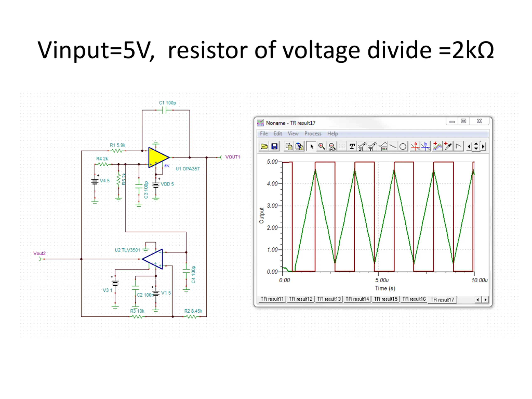Enable cursor 'a' on the graph
Image resolution: width=532 pixels, height=399 pixels.
415,146
